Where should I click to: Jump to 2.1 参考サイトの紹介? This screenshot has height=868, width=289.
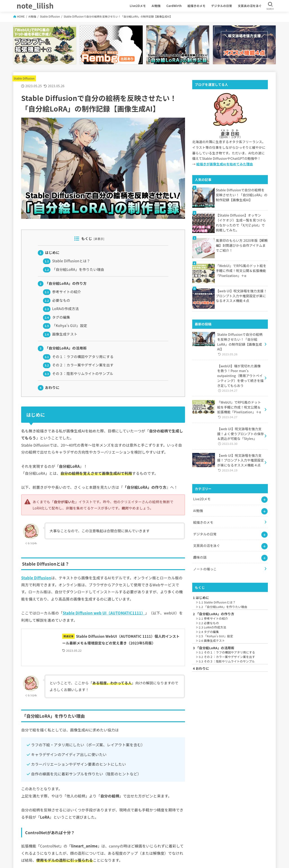66,292
